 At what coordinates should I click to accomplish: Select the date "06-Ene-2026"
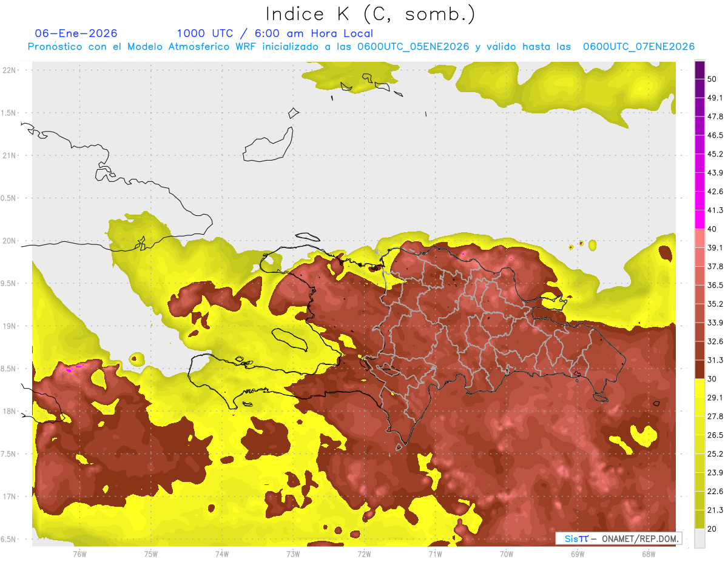point(76,33)
